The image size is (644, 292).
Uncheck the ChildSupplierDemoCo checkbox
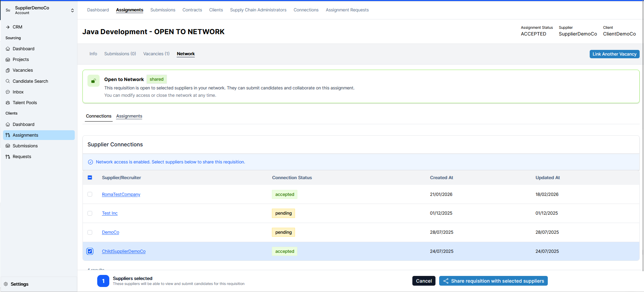click(90, 251)
